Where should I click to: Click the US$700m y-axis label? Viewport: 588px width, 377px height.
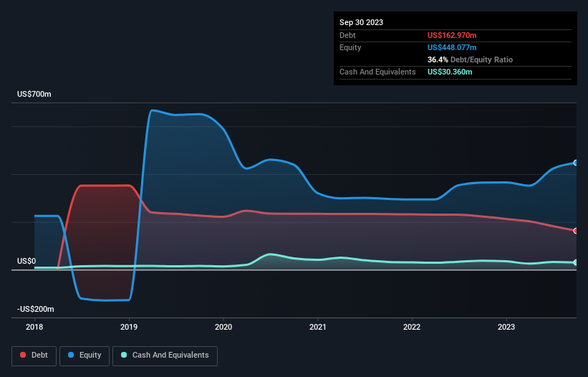(x=34, y=94)
